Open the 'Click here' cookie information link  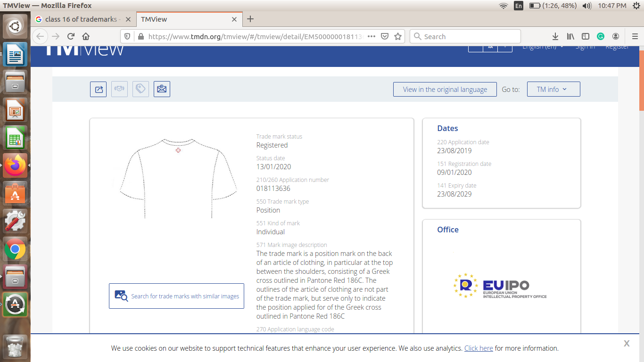478,348
